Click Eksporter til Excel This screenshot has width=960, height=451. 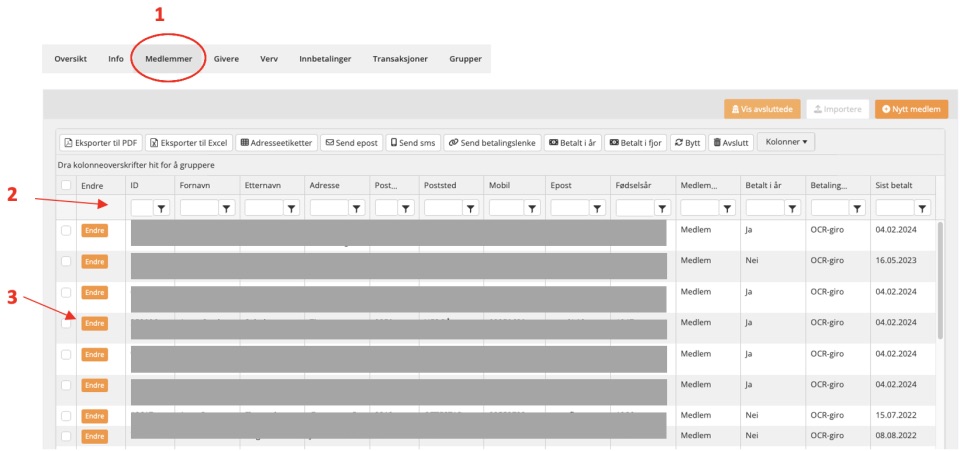coord(189,143)
